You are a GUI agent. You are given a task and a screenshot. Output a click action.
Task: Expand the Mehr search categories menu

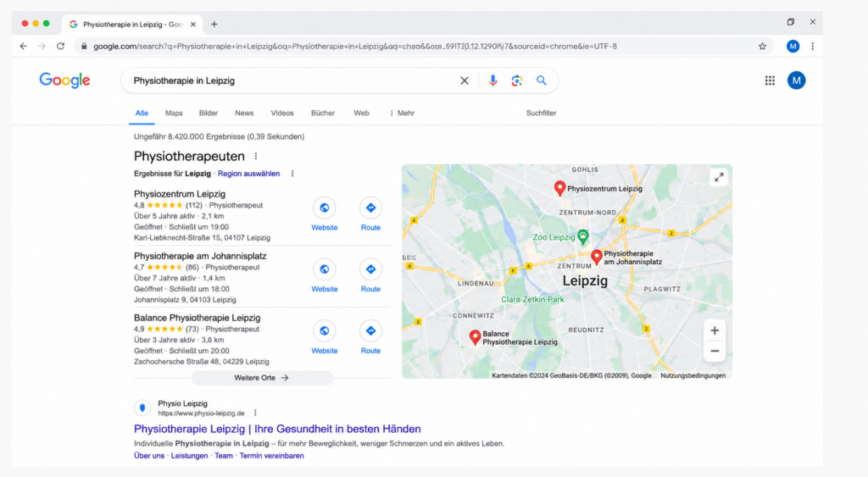pyautogui.click(x=402, y=113)
